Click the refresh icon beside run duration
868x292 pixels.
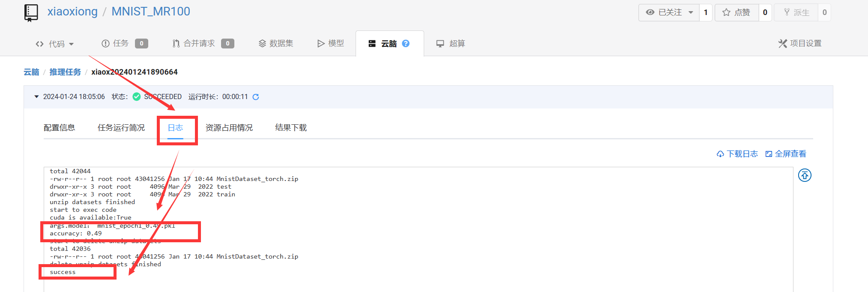tap(256, 97)
